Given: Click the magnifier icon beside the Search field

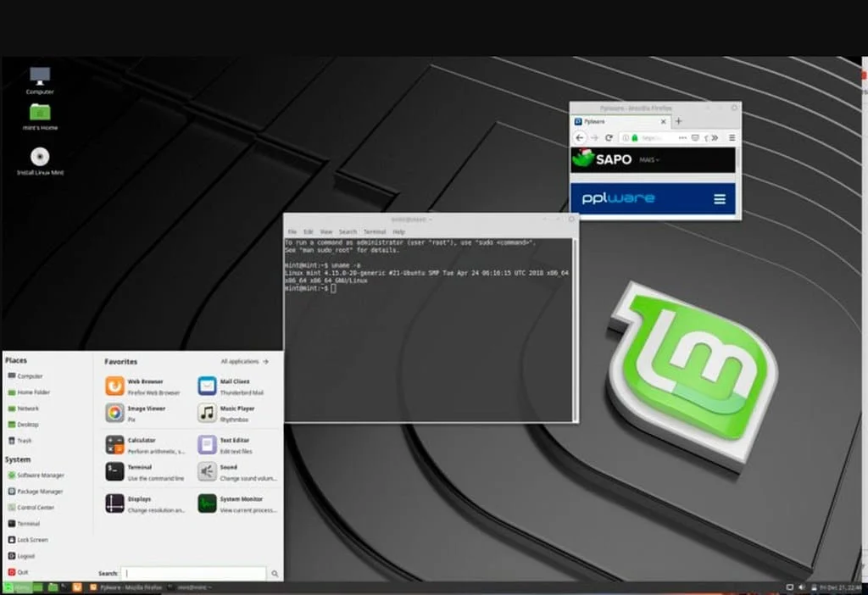Looking at the screenshot, I should (x=275, y=574).
